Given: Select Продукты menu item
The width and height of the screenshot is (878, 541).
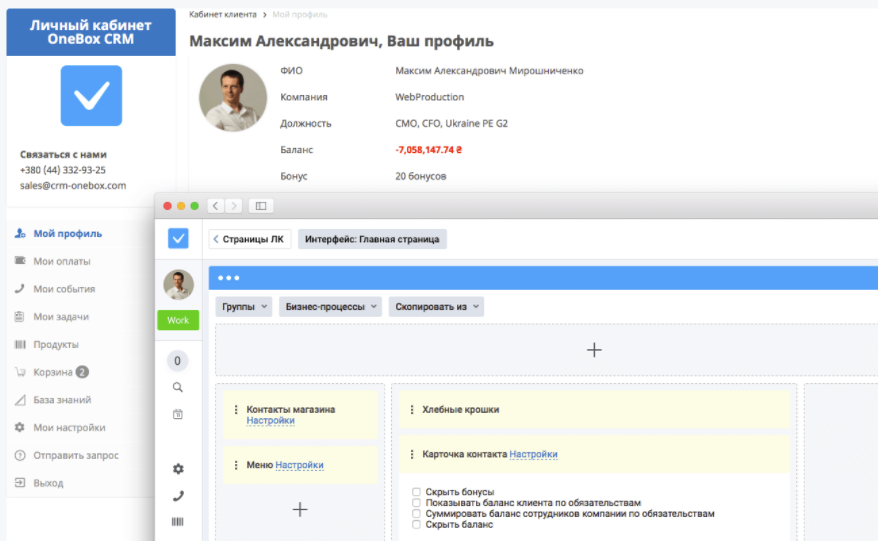Looking at the screenshot, I should point(56,344).
